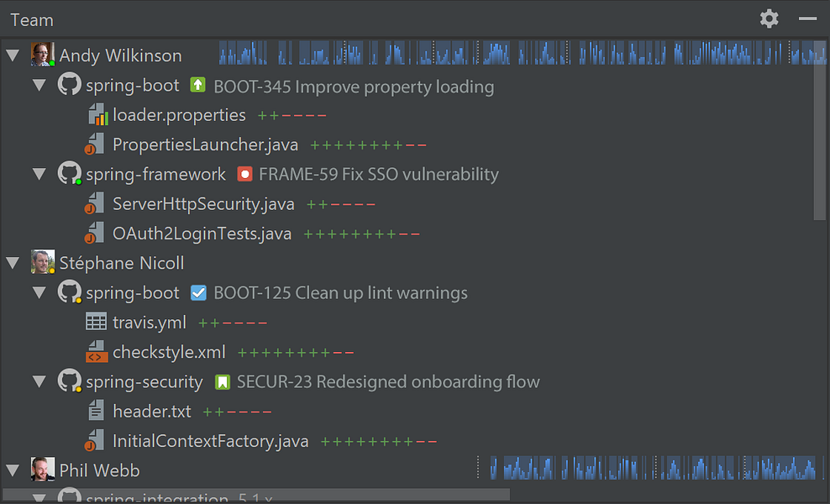Image resolution: width=830 pixels, height=504 pixels.
Task: Collapse the Phil Webb tree node
Action: tap(13, 470)
